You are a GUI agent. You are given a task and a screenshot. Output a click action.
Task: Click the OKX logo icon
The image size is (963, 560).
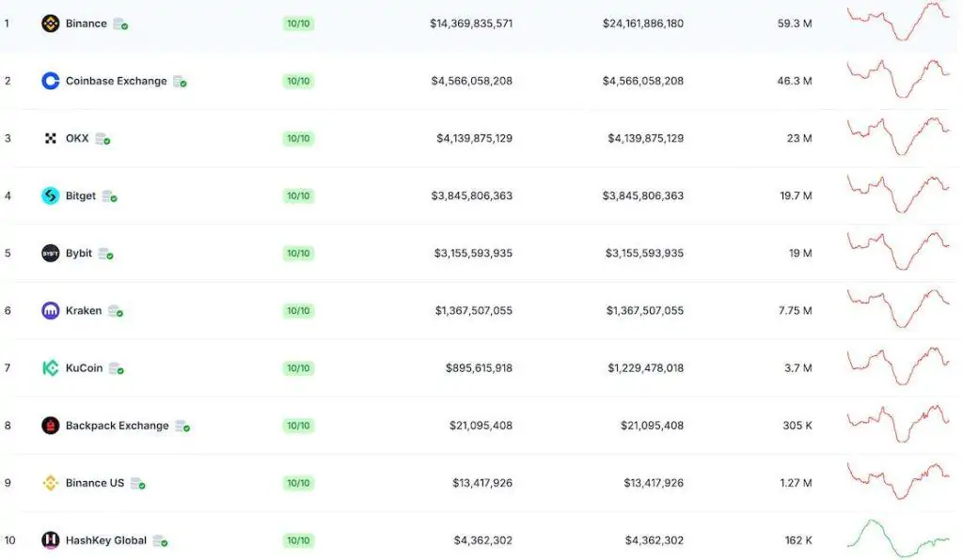(x=51, y=138)
